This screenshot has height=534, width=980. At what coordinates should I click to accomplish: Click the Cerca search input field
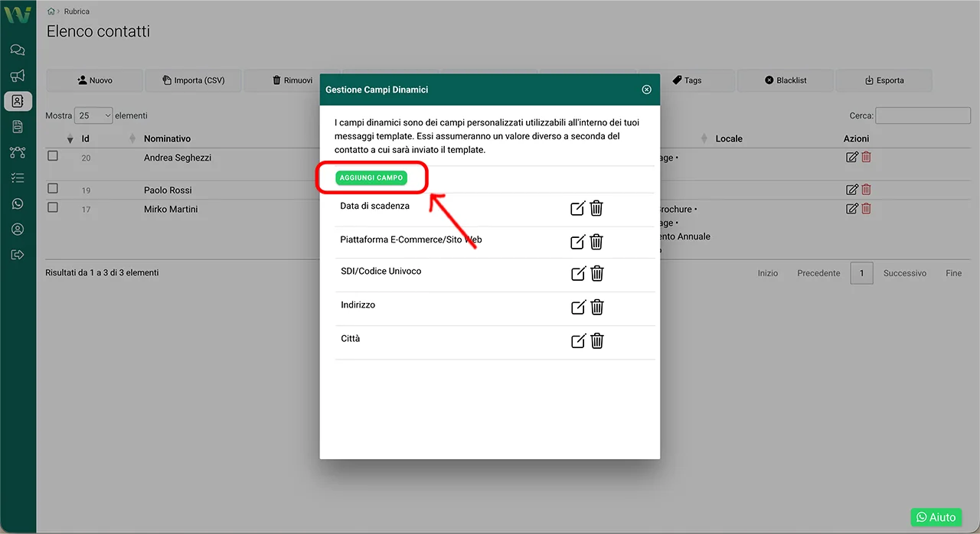tap(923, 116)
